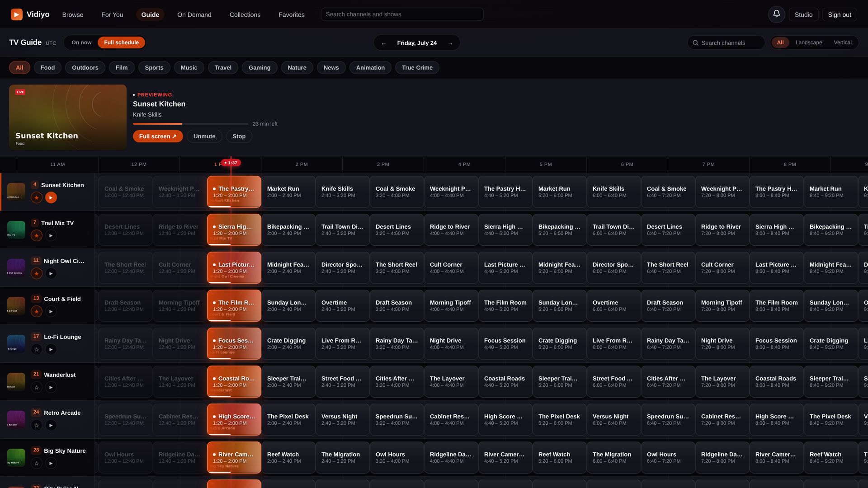The width and height of the screenshot is (868, 488).
Task: Play preview of Trail Mix TV
Action: click(51, 235)
